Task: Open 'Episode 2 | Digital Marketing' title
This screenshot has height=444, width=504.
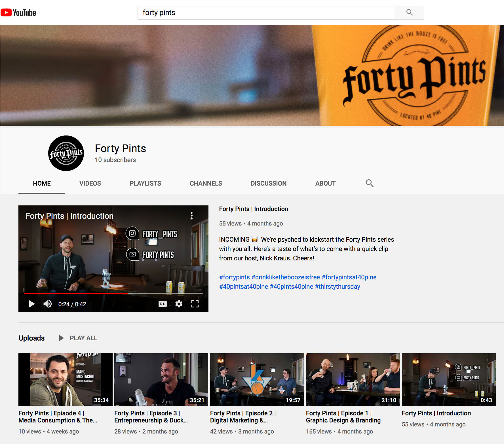Action: (x=243, y=417)
